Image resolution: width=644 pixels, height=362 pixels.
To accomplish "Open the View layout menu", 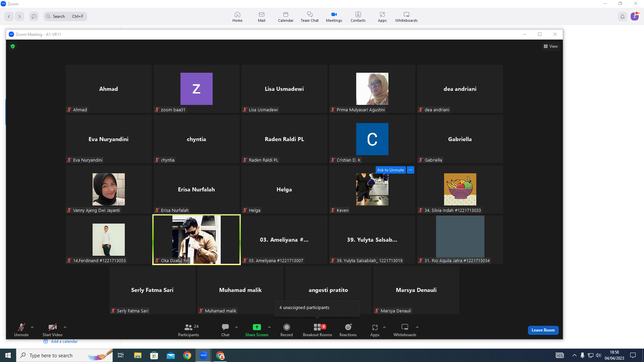I will tap(550, 46).
